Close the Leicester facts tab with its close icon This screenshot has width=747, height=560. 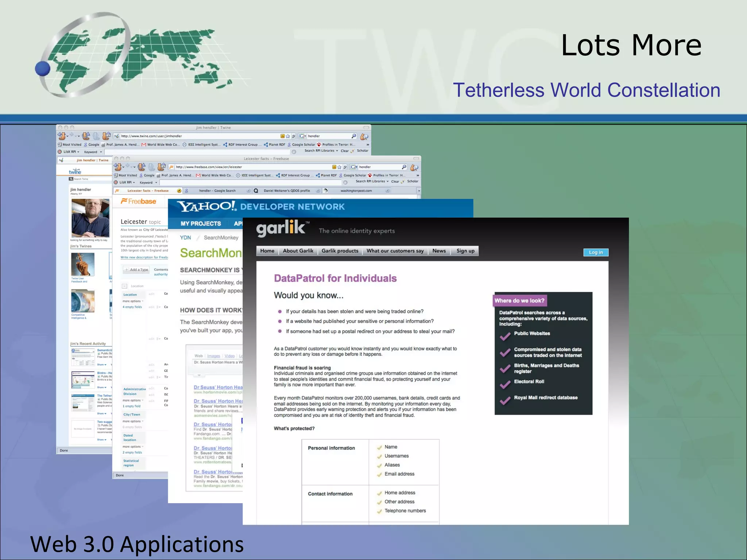[x=179, y=191]
